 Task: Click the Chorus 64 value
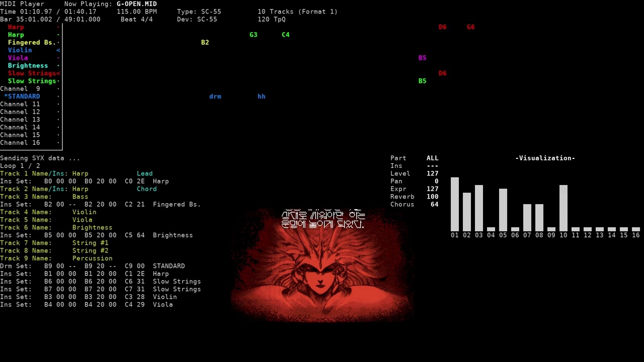coord(435,204)
